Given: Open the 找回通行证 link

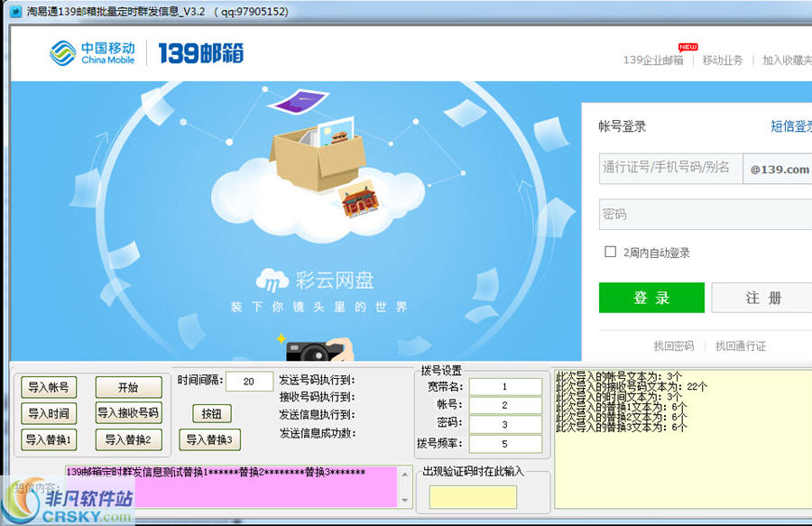Looking at the screenshot, I should point(740,346).
